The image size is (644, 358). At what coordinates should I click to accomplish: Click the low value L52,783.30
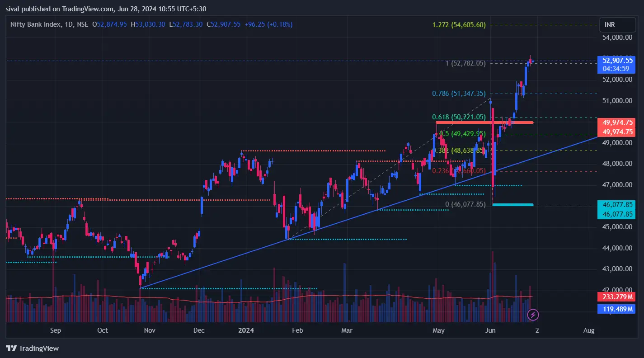coord(186,24)
